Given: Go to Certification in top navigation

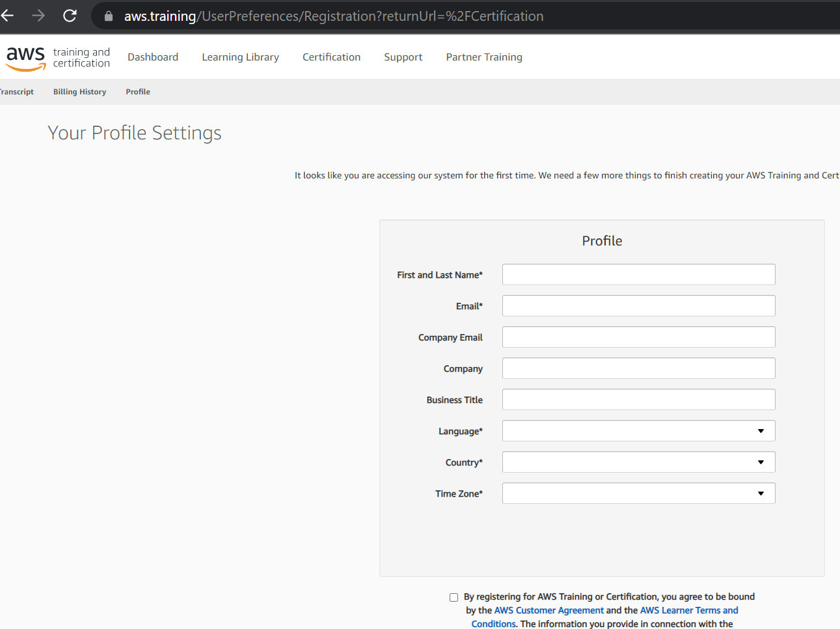Looking at the screenshot, I should 331,57.
